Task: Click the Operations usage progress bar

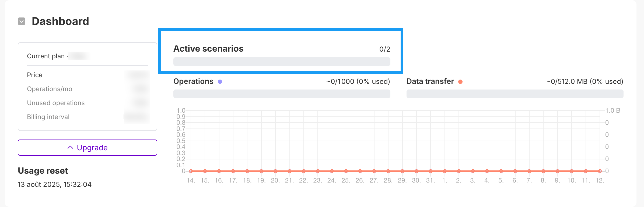Action: click(x=282, y=94)
